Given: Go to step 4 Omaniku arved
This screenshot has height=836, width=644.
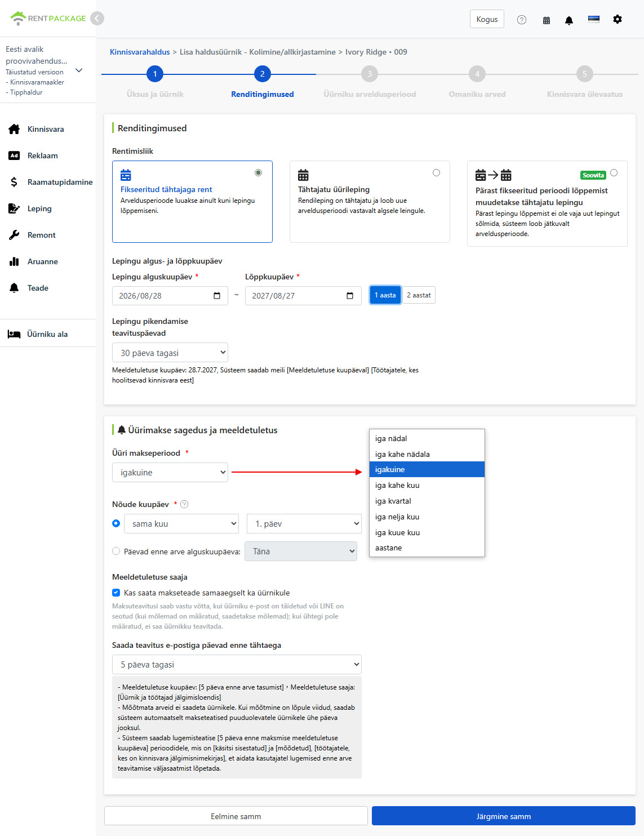Looking at the screenshot, I should (477, 74).
